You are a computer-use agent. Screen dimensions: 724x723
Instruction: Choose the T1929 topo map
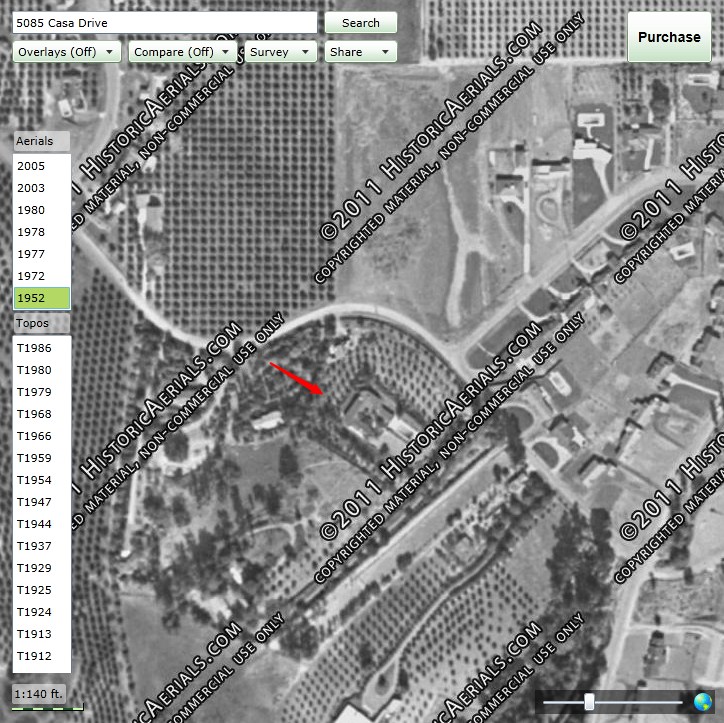click(x=42, y=568)
